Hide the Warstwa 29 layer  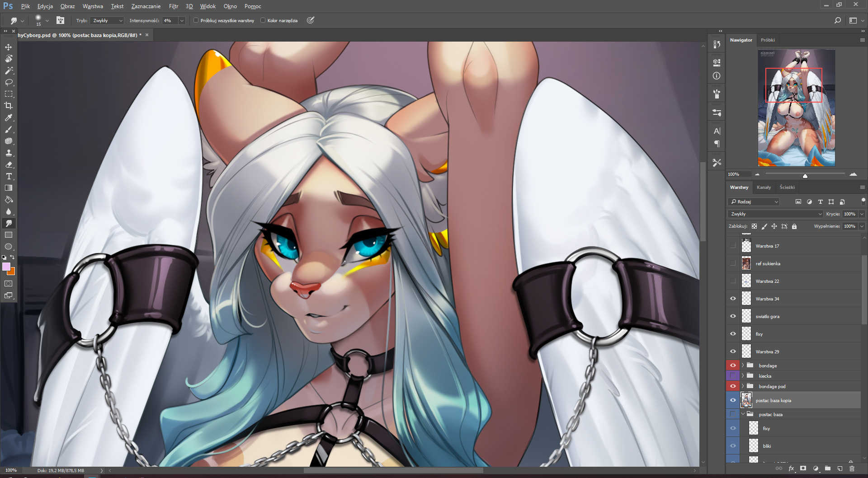click(733, 352)
